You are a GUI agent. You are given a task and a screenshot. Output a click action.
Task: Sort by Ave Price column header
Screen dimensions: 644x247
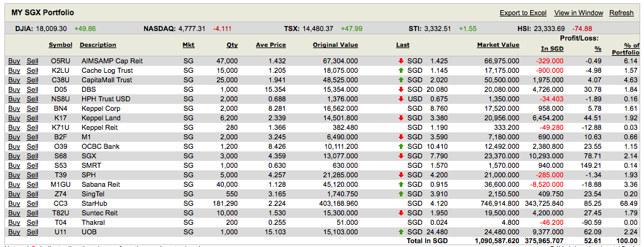[x=271, y=45]
